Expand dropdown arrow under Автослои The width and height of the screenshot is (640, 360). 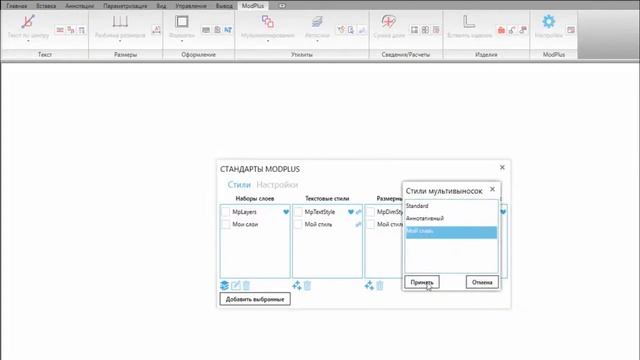317,41
